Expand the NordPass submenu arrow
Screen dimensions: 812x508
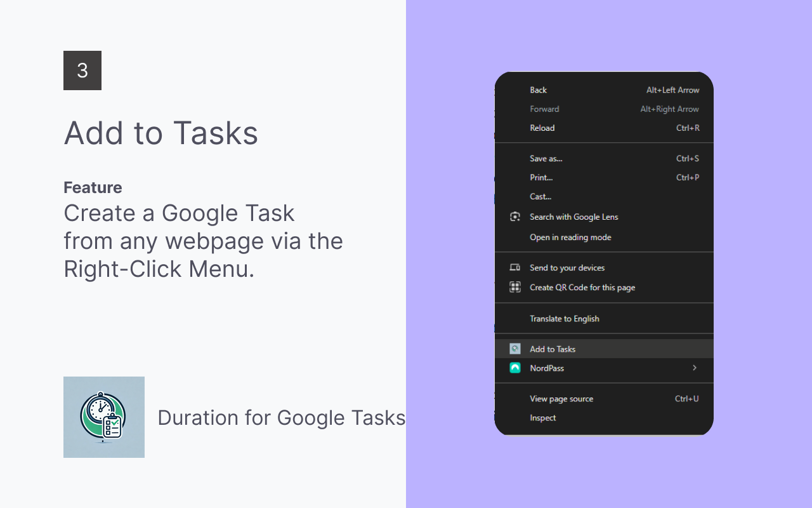tap(695, 368)
